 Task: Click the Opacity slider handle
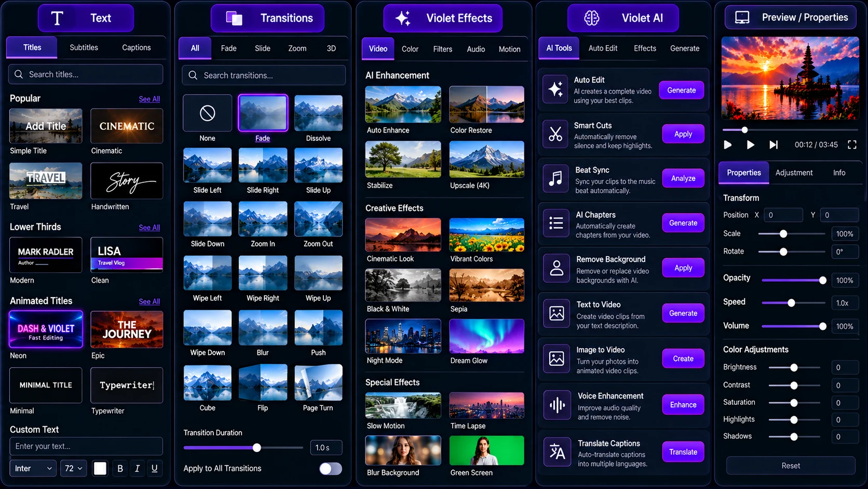coord(822,280)
